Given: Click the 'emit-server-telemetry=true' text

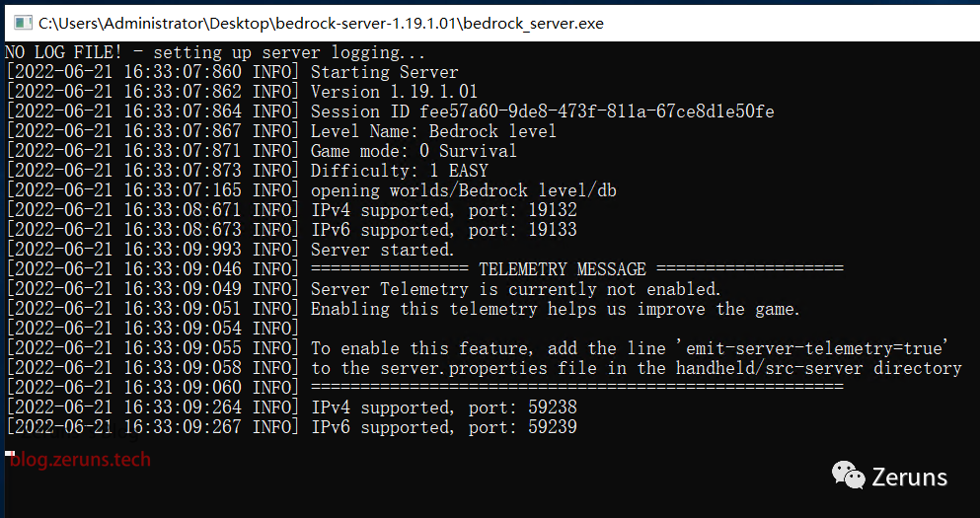Looking at the screenshot, I should click(x=812, y=348).
